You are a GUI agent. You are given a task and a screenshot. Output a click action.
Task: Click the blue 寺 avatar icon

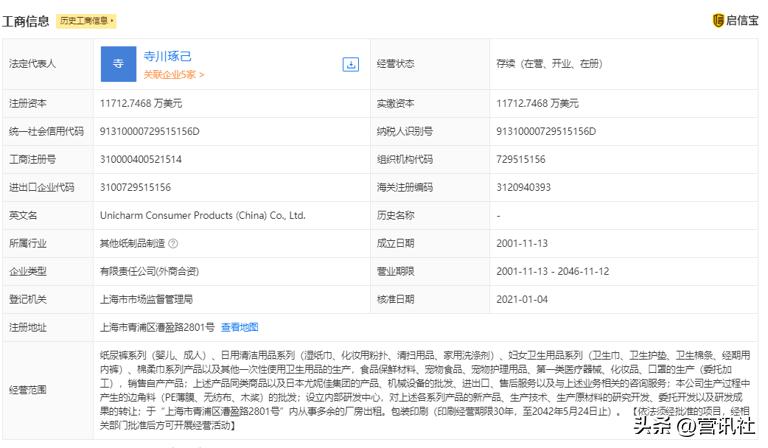pos(118,64)
